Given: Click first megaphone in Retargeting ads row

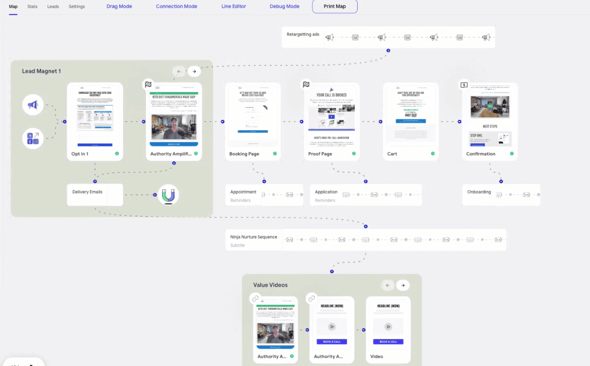Looking at the screenshot, I should (330, 37).
